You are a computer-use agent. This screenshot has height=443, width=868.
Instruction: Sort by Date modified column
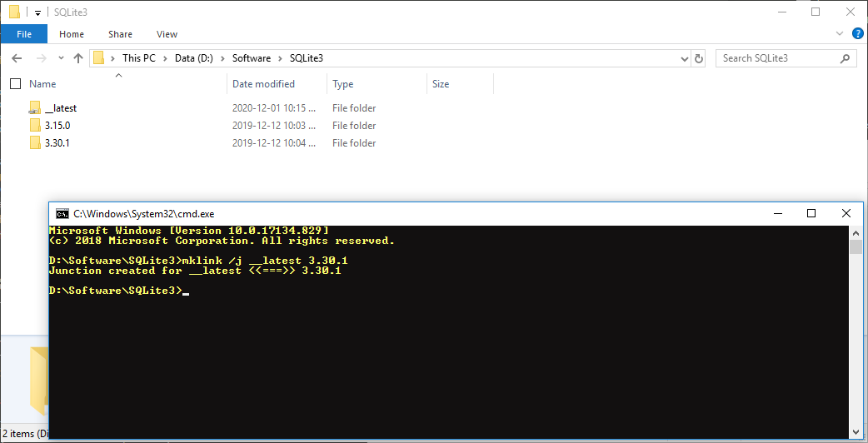tap(263, 84)
